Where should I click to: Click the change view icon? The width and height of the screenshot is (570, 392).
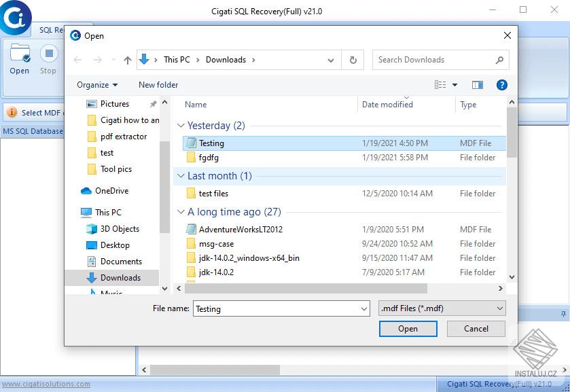(440, 85)
